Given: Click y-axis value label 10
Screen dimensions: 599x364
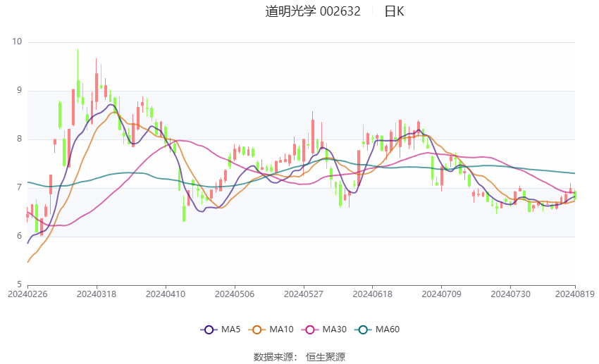Looking at the screenshot, I should pyautogui.click(x=17, y=42).
